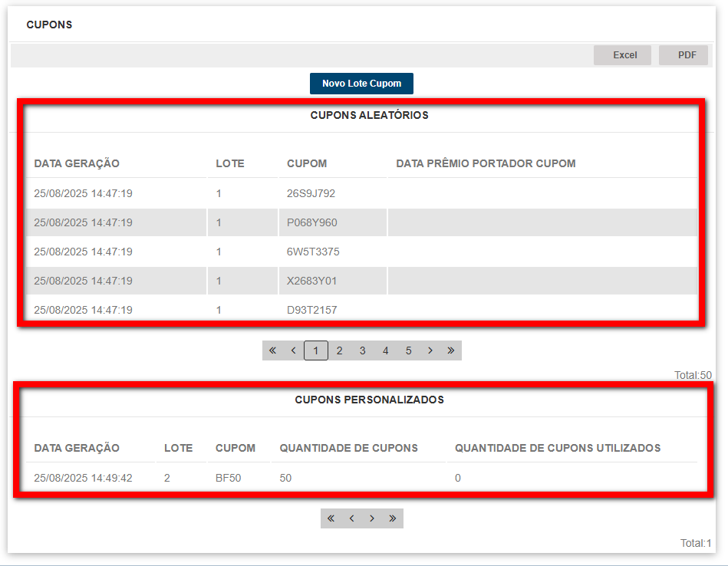Image resolution: width=728 pixels, height=566 pixels.
Task: Click the Novo Lote Cupom button
Action: [361, 84]
